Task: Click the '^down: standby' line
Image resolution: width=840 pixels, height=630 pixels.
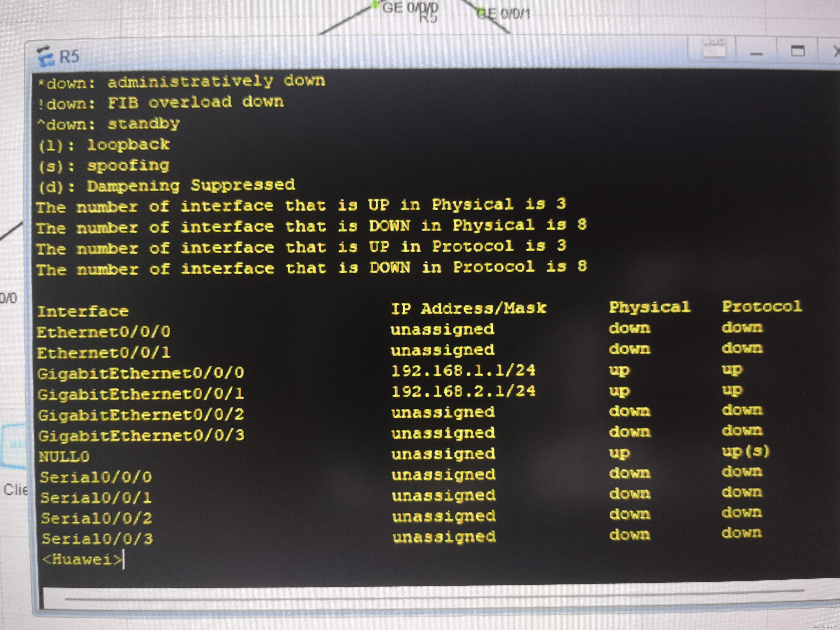Action: click(x=109, y=124)
